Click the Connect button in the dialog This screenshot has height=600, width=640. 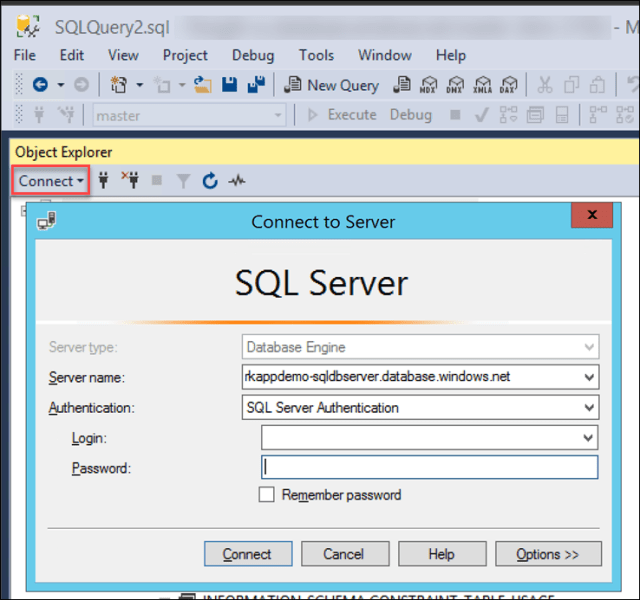pos(248,554)
